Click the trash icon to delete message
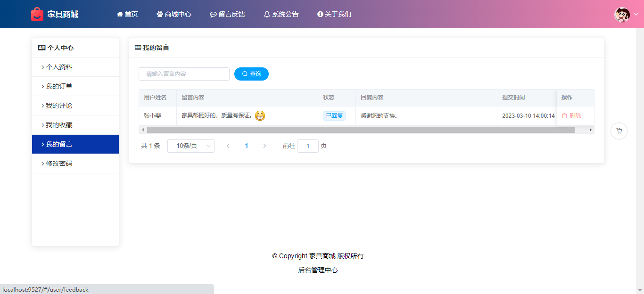The image size is (644, 294). coord(564,116)
